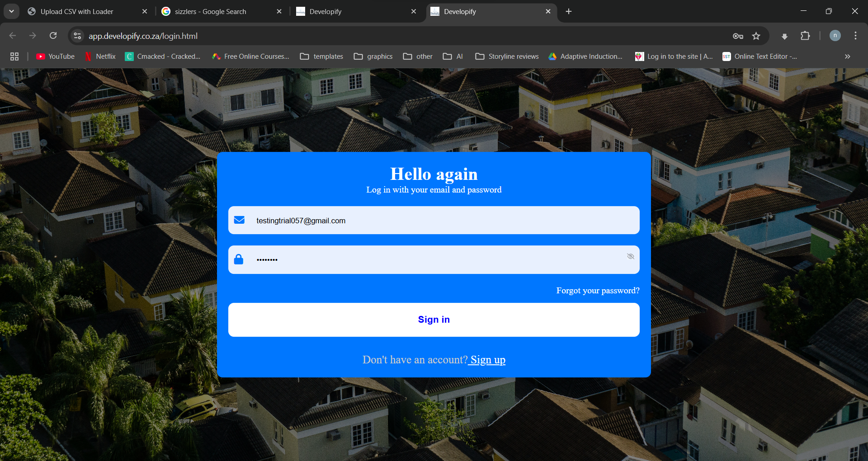Open the Extensions puzzle icon
The height and width of the screenshot is (461, 868).
(805, 36)
